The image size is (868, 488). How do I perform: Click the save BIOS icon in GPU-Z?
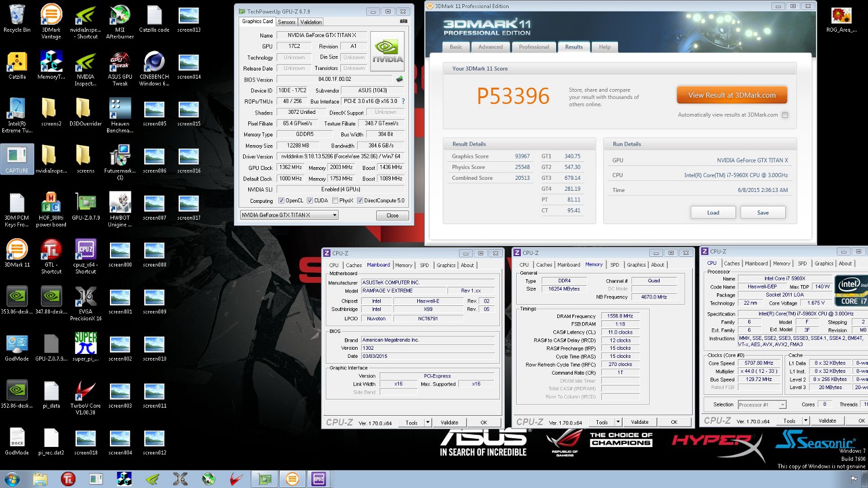[x=399, y=79]
